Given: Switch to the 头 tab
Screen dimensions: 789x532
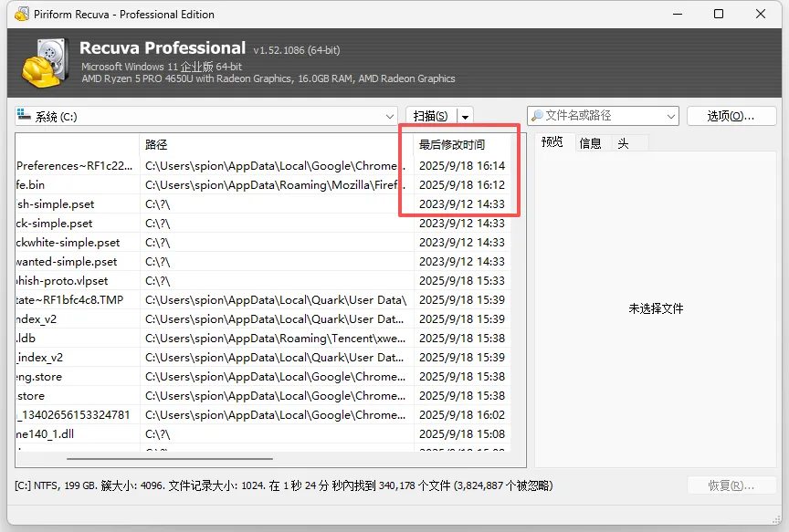Looking at the screenshot, I should pyautogui.click(x=623, y=144).
